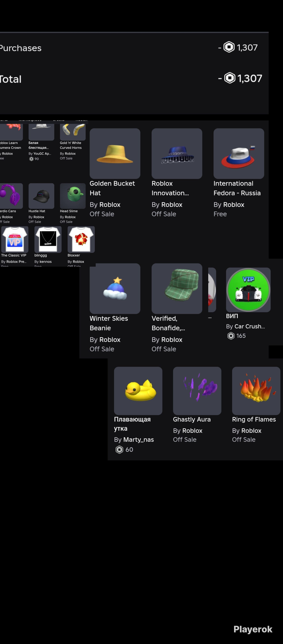This screenshot has width=283, height=644.
Task: Click the Robux icon beside price 60
Action: [119, 449]
